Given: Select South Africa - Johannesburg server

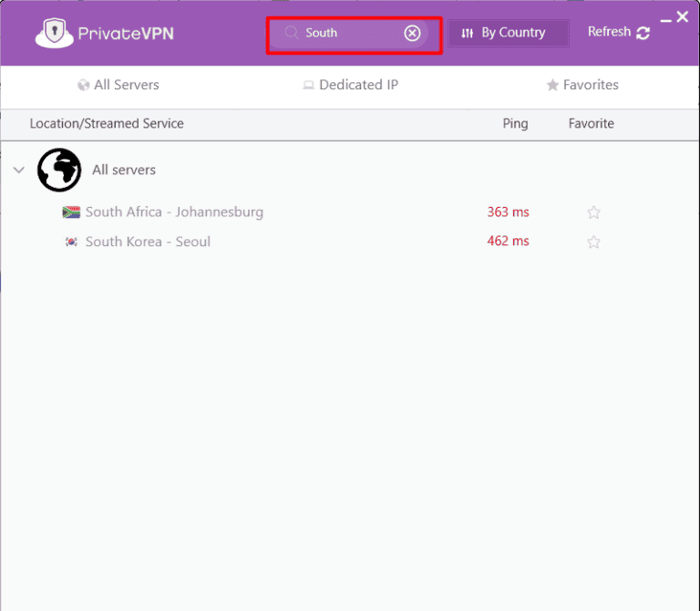Looking at the screenshot, I should [x=175, y=212].
